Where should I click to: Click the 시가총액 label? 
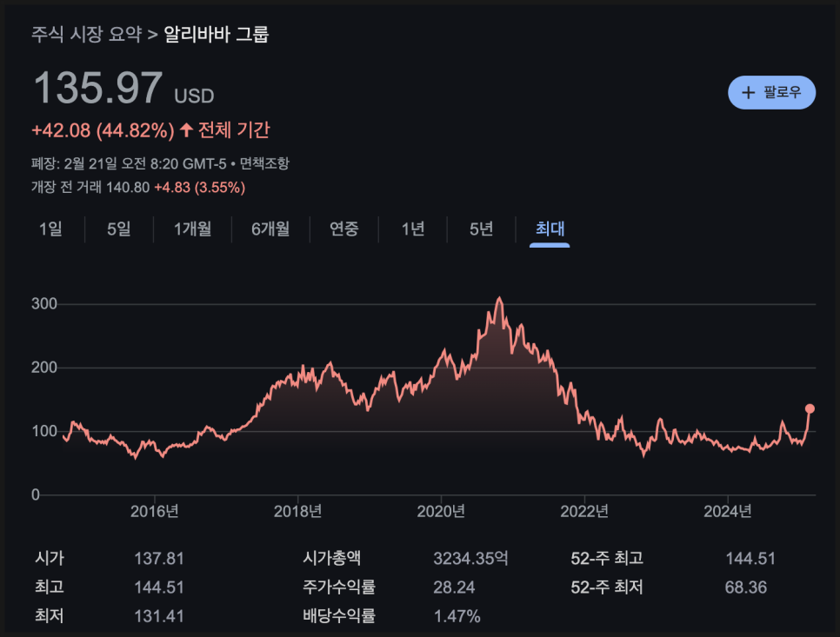331,559
